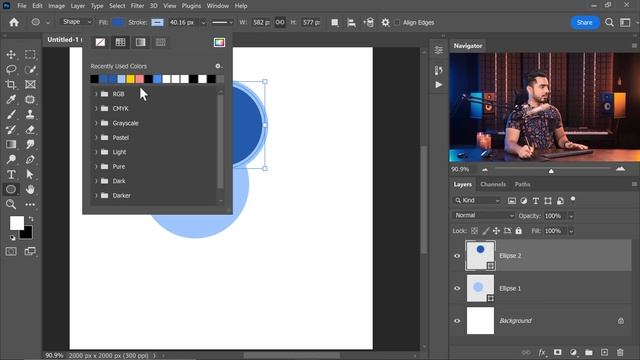Open the color picker in fill popup

pos(219,42)
